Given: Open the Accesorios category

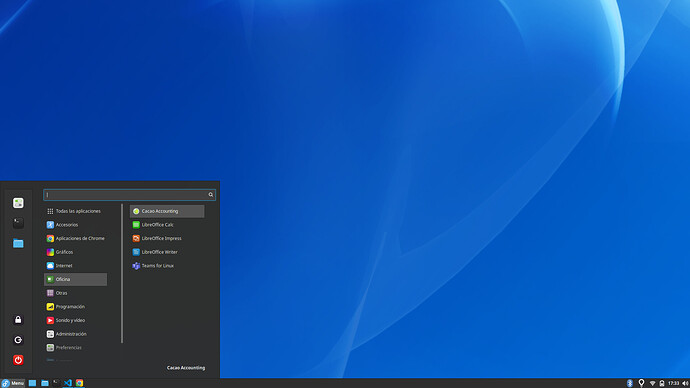Looking at the screenshot, I should 75,225.
